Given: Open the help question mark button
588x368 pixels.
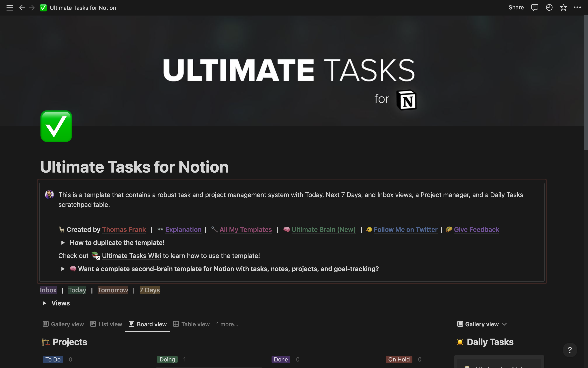Looking at the screenshot, I should tap(570, 350).
